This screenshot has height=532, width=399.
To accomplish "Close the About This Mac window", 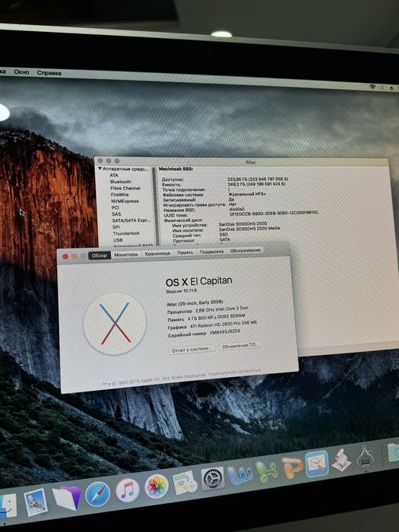I will point(65,257).
